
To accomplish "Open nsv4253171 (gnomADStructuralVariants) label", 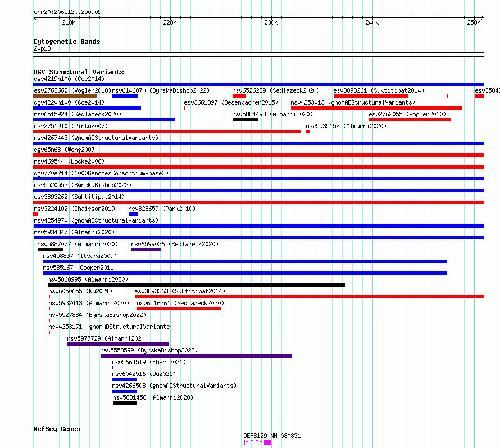I will tap(111, 327).
